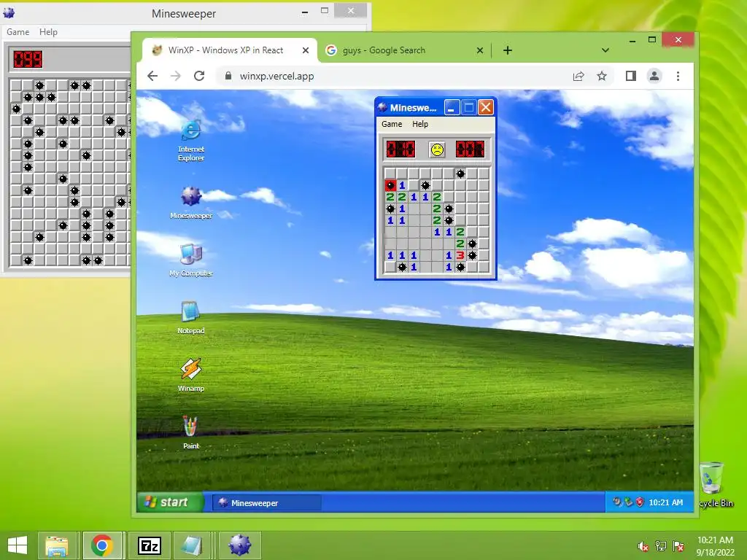The image size is (747, 560).
Task: View site info via the padlock icon
Action: coord(228,76)
